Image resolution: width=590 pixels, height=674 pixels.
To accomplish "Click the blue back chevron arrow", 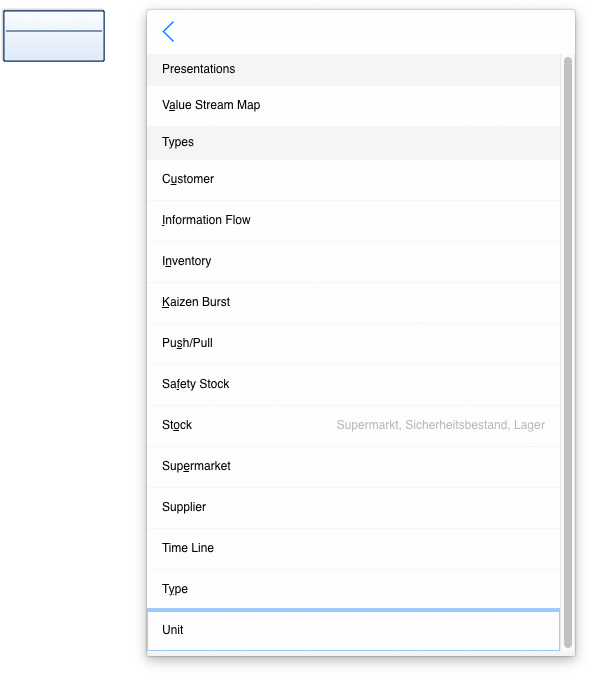I will tap(168, 31).
